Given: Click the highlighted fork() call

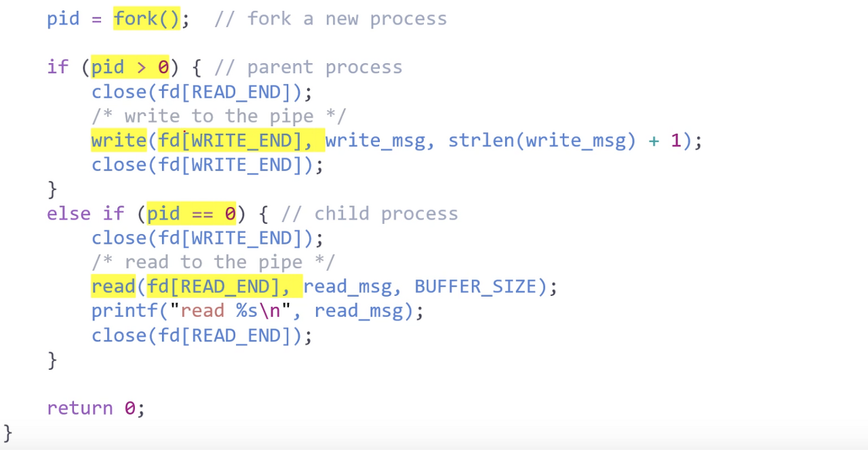Looking at the screenshot, I should tap(146, 18).
